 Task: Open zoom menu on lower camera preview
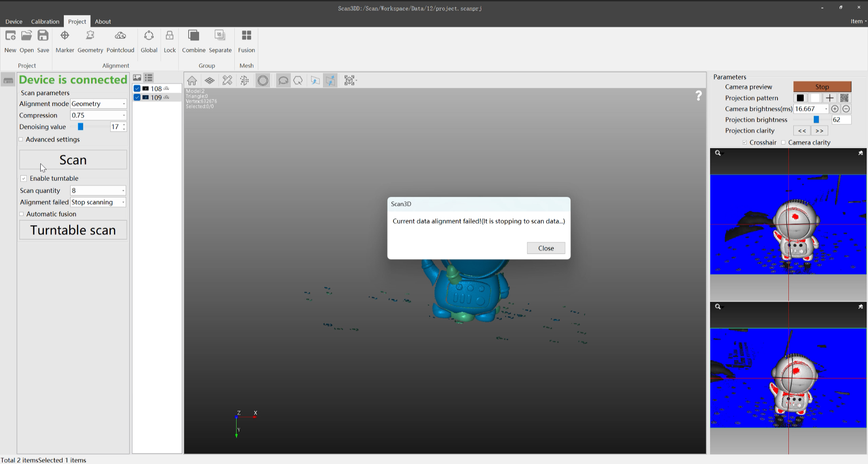point(719,307)
